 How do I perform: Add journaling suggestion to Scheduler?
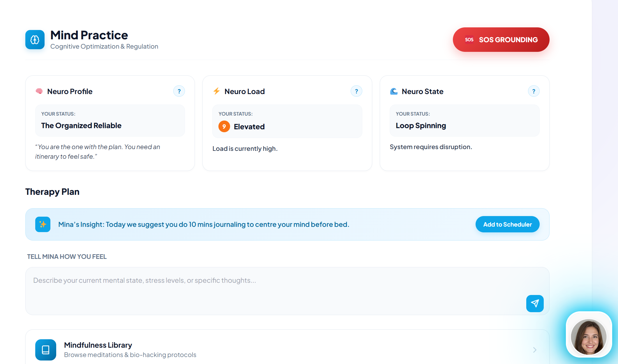507,224
